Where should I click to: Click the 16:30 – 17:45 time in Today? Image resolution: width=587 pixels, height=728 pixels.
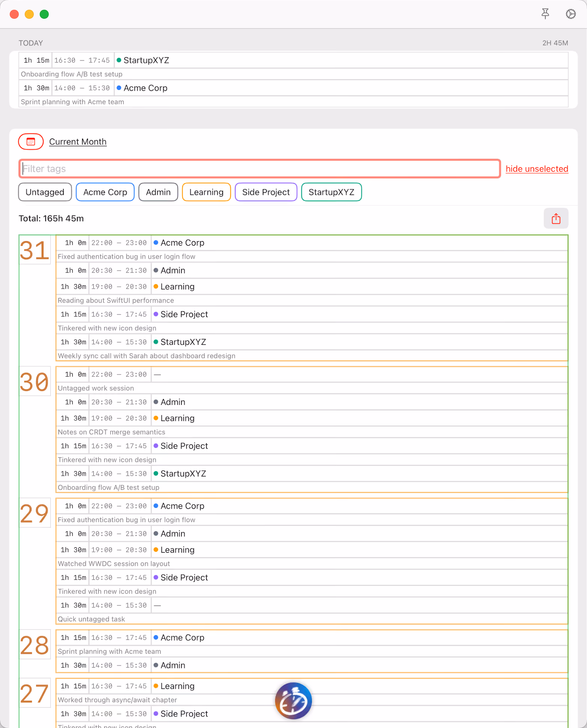(x=82, y=60)
